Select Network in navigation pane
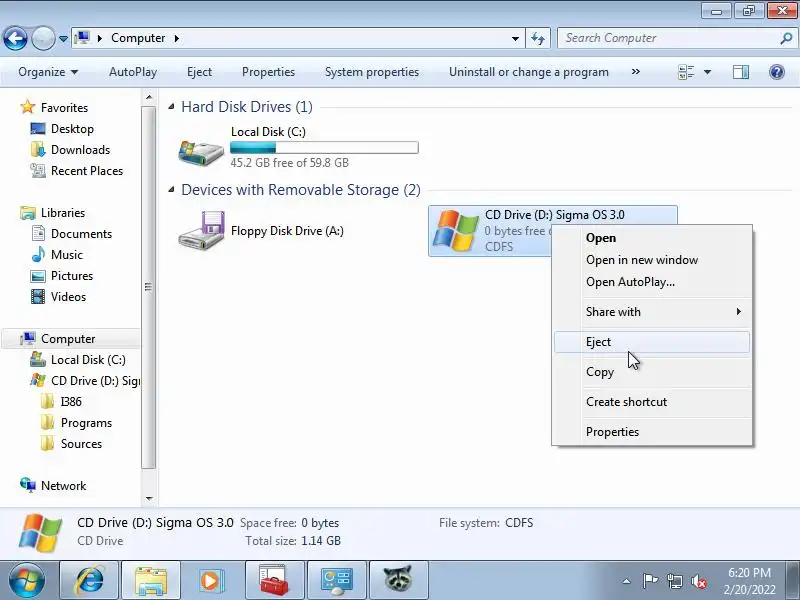The width and height of the screenshot is (800, 600). coord(63,485)
